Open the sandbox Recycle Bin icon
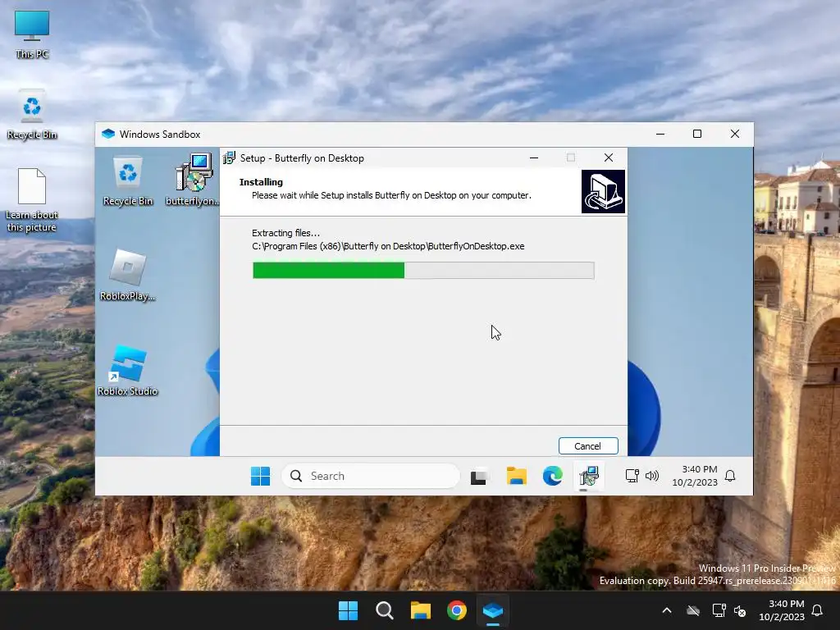 127,181
